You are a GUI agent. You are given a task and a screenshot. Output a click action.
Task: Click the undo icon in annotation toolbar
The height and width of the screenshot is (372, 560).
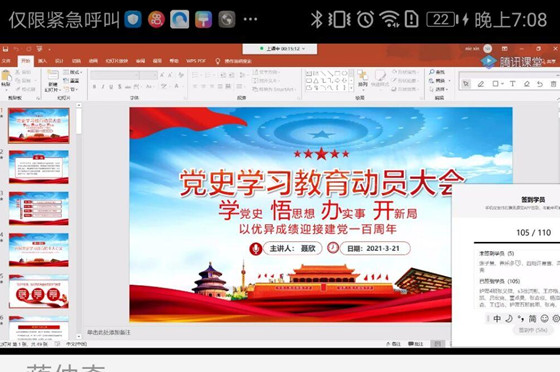[540, 84]
